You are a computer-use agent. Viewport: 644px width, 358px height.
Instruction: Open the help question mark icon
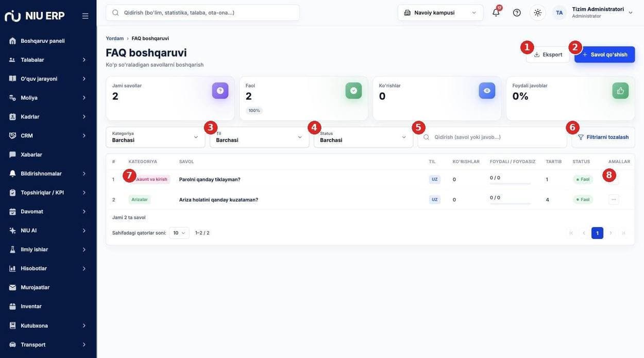tap(517, 12)
